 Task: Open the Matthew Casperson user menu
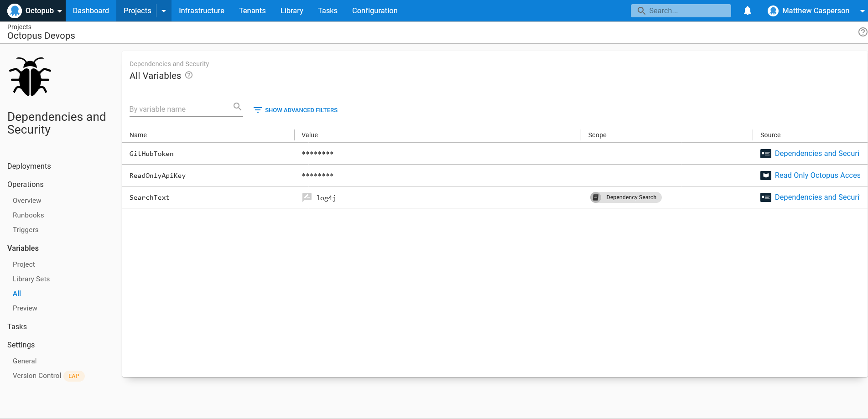815,10
